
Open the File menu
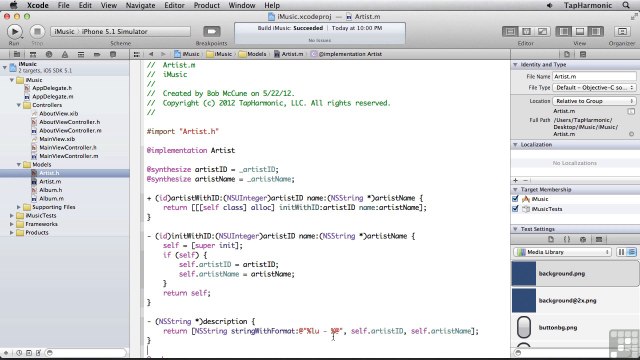click(63, 5)
